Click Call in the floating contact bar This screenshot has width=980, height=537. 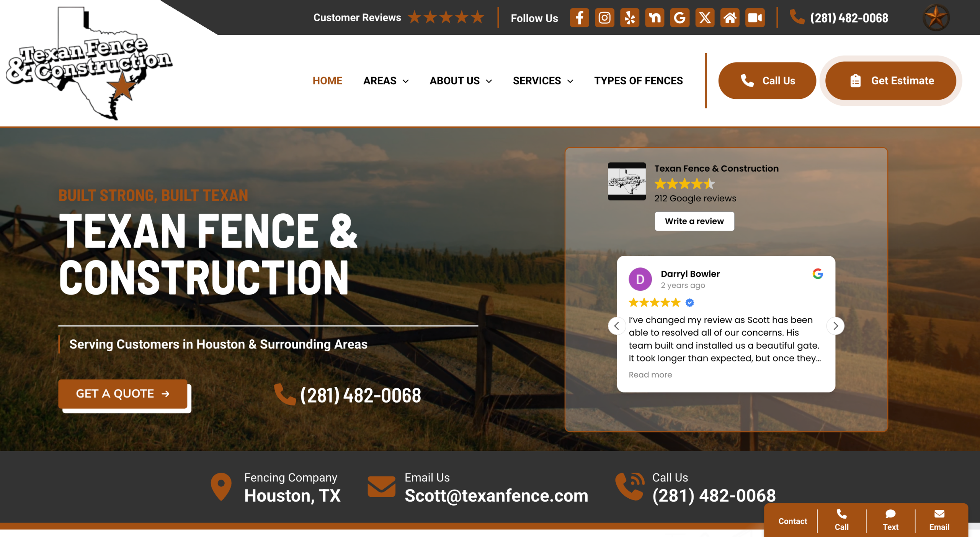point(841,520)
